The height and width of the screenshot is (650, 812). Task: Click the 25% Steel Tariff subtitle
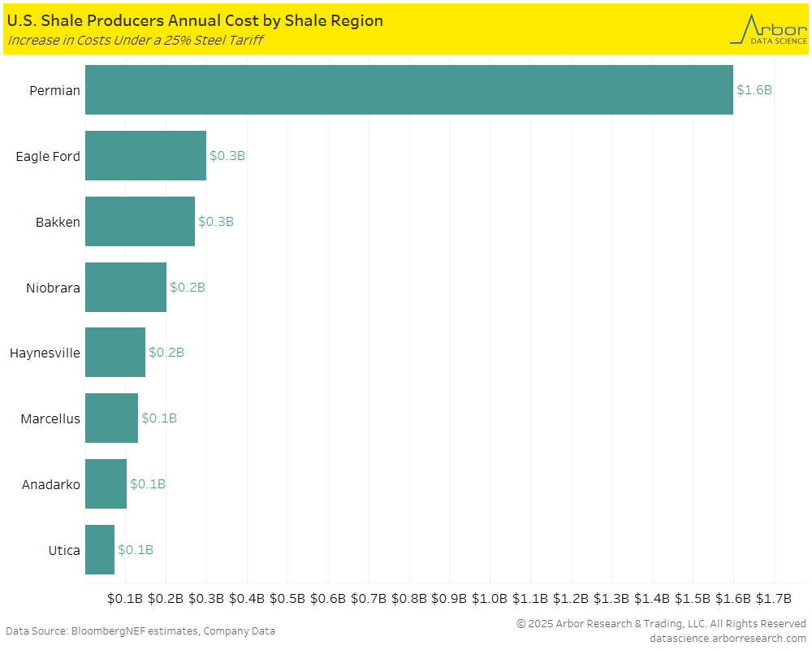point(135,40)
